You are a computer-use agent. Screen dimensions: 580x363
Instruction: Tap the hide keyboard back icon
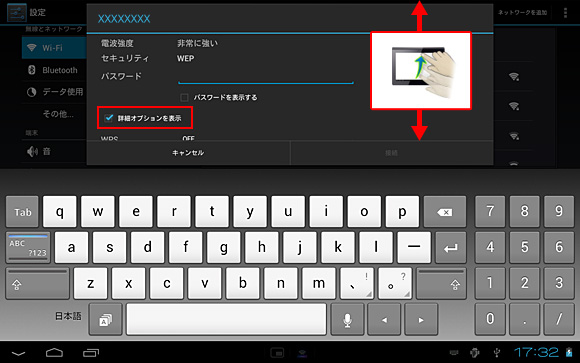[x=18, y=353]
